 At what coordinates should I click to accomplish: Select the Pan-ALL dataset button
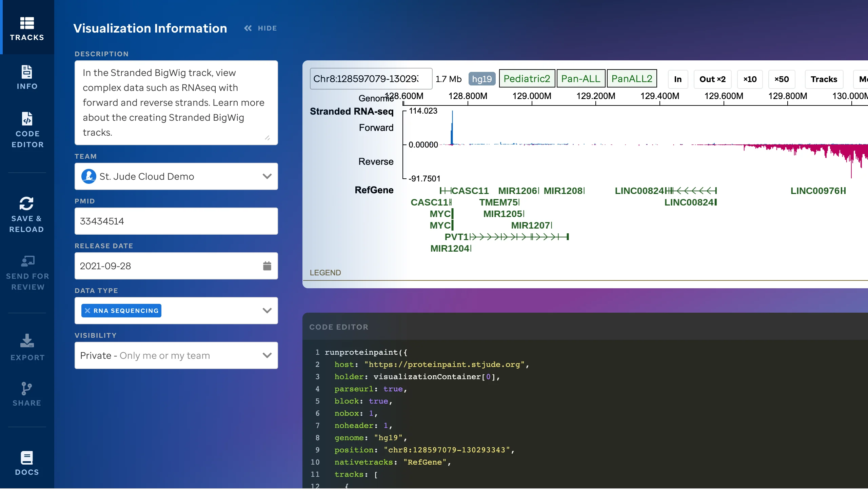coord(581,79)
